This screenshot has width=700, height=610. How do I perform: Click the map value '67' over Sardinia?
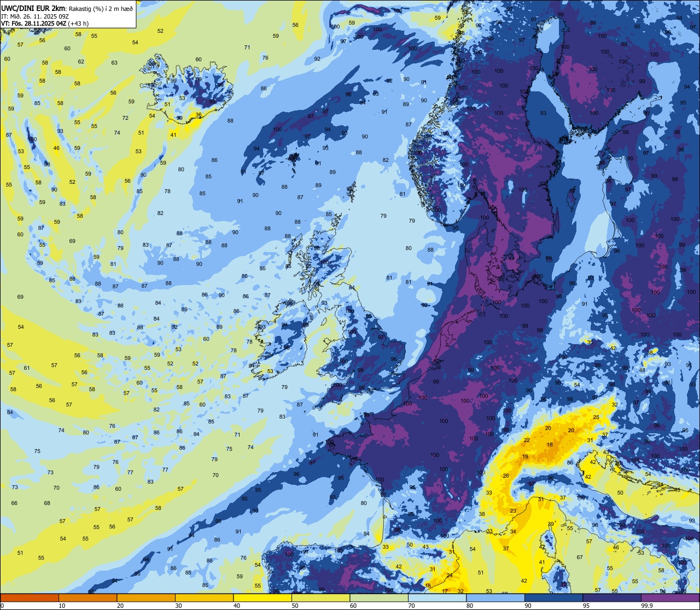click(580, 557)
